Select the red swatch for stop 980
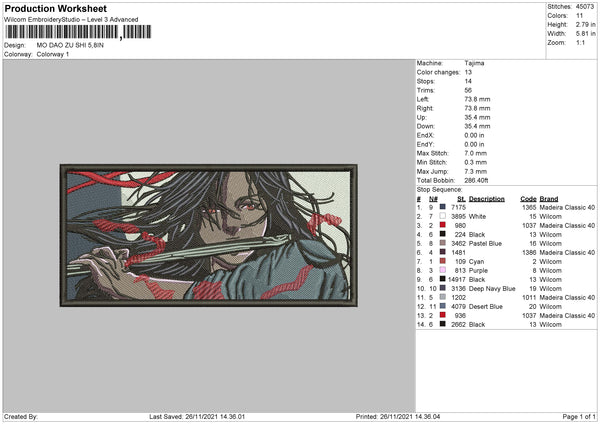The image size is (600, 424). coord(442,225)
